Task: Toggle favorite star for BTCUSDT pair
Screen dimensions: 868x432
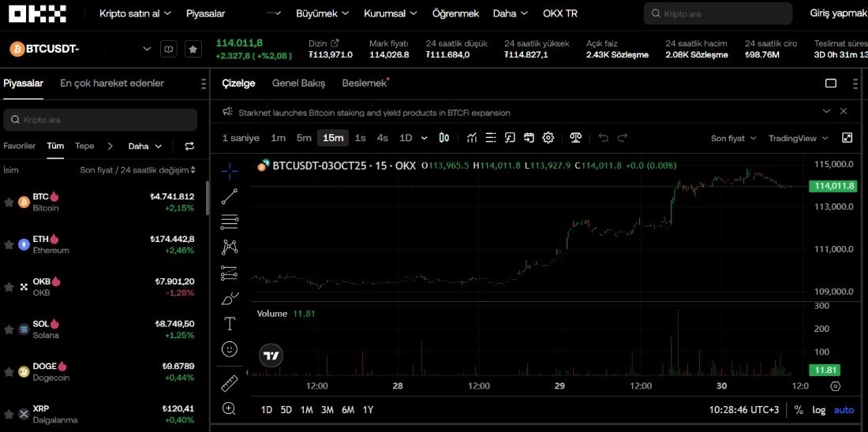Action: [x=193, y=49]
